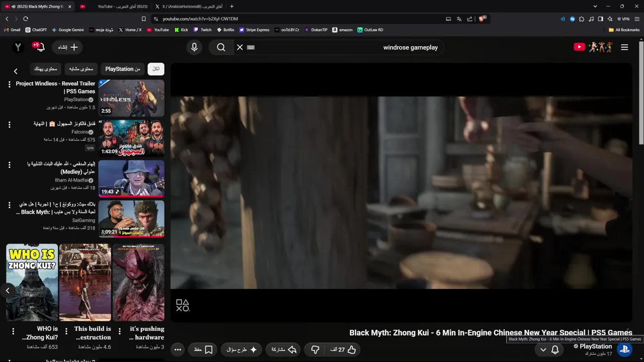Open the account avatar labeled Y
Image resolution: width=644 pixels, height=362 pixels.
tap(18, 47)
